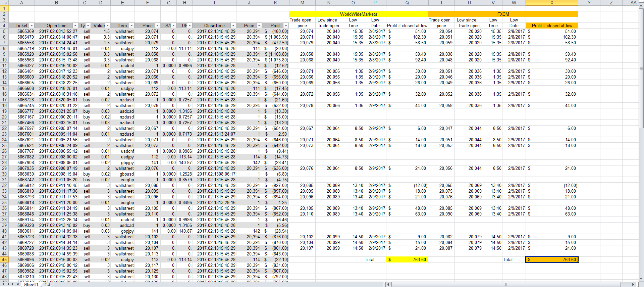Click the vertical scrollbar down arrow
Viewport: 644px width, 287px height.
pyautogui.click(x=641, y=279)
